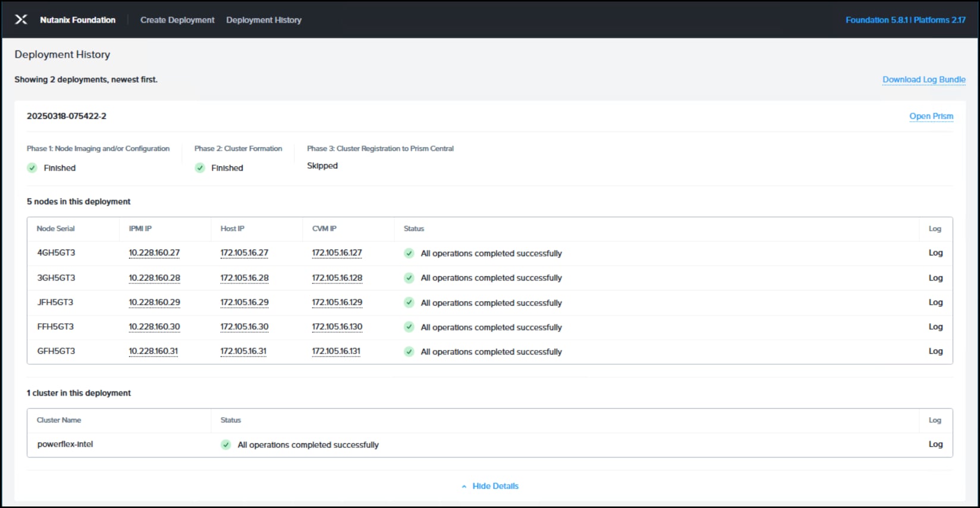Open IPMI IP 10.228.160.30
The width and height of the screenshot is (980, 508).
coord(155,327)
